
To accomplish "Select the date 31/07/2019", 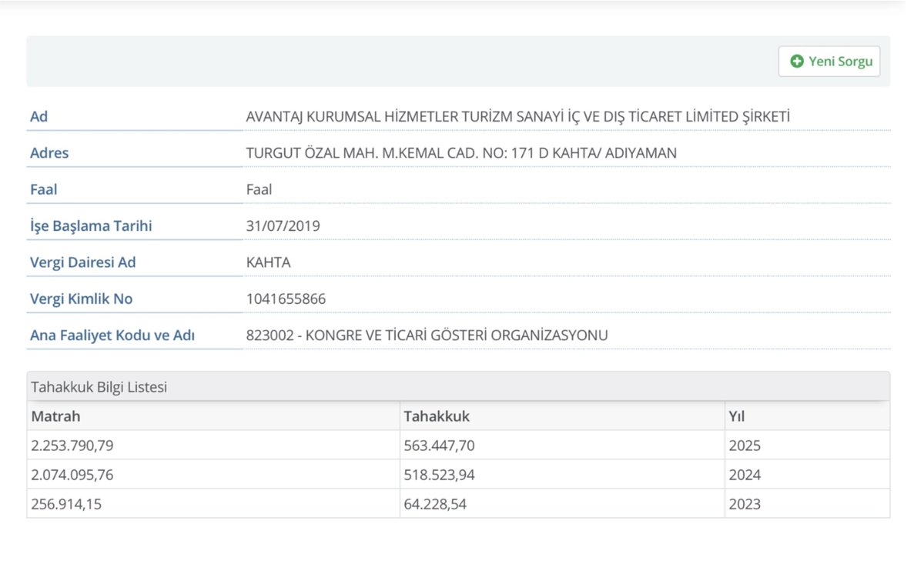I will click(283, 226).
